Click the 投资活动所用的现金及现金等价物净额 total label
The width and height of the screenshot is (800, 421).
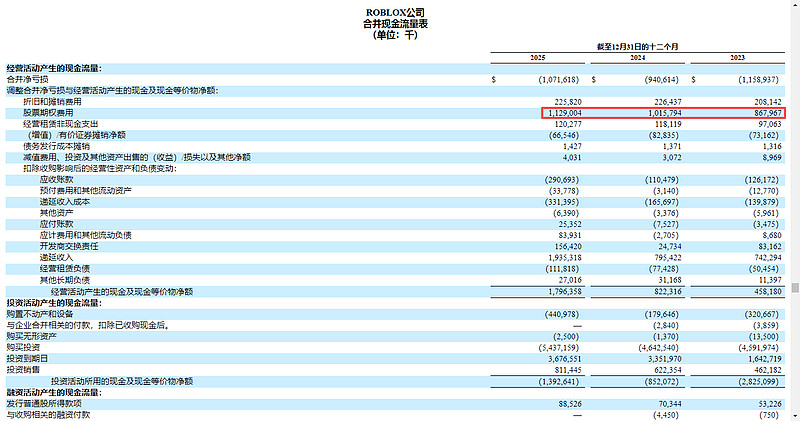[x=121, y=382]
